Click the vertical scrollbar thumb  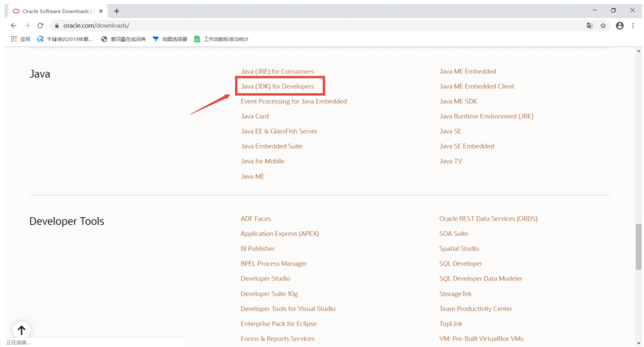point(639,247)
